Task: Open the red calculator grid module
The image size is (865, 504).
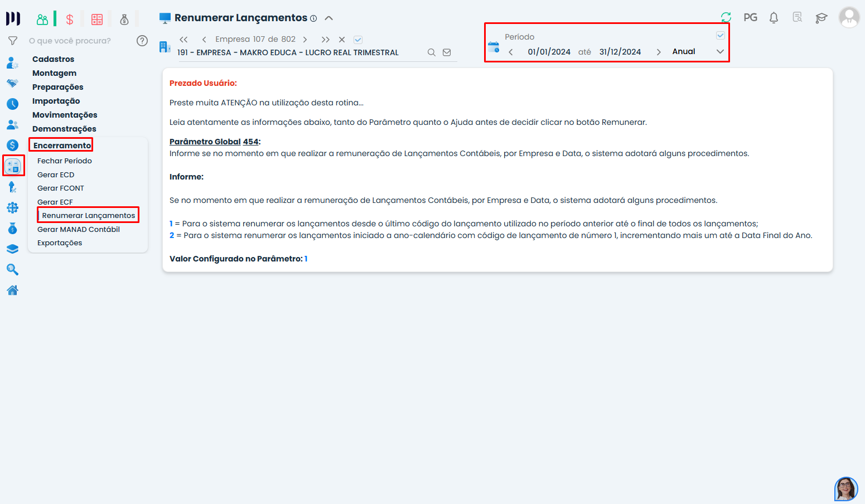Action: pos(97,20)
